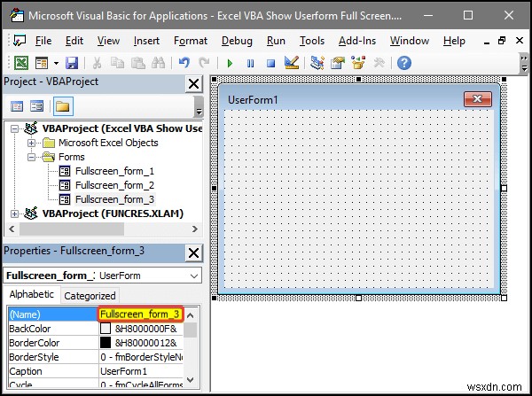Image resolution: width=532 pixels, height=396 pixels.
Task: Open the Add-Ins menu
Action: pyautogui.click(x=357, y=41)
